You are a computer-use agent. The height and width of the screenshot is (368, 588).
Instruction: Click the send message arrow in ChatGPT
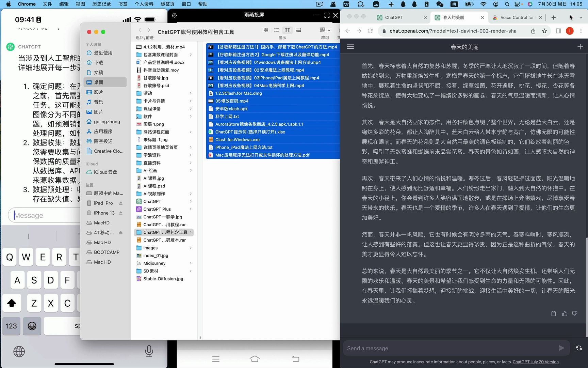point(561,348)
